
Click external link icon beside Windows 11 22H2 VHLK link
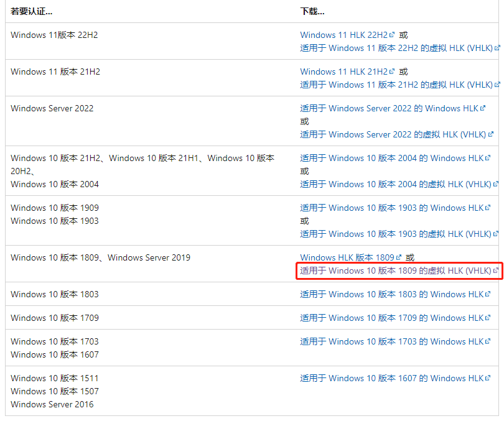click(x=496, y=47)
